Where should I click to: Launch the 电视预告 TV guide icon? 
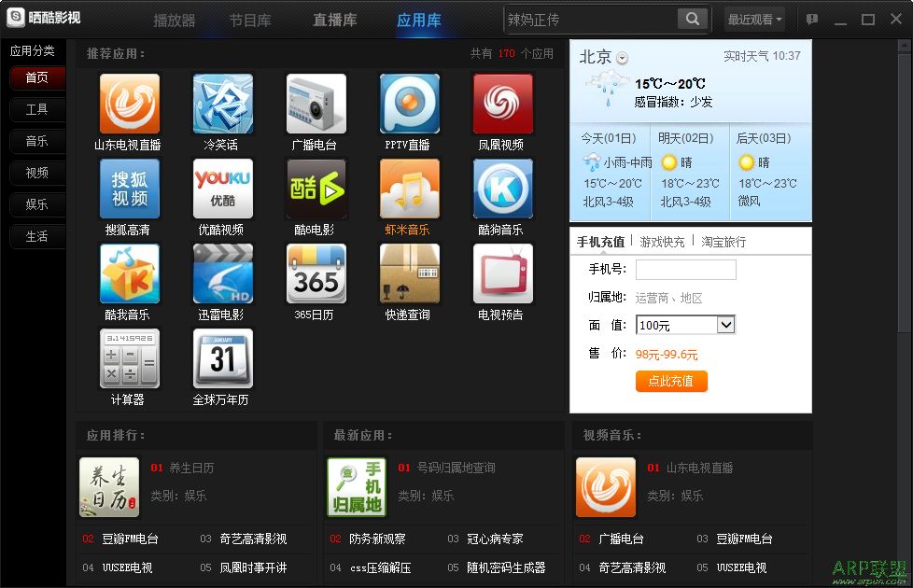pyautogui.click(x=502, y=273)
